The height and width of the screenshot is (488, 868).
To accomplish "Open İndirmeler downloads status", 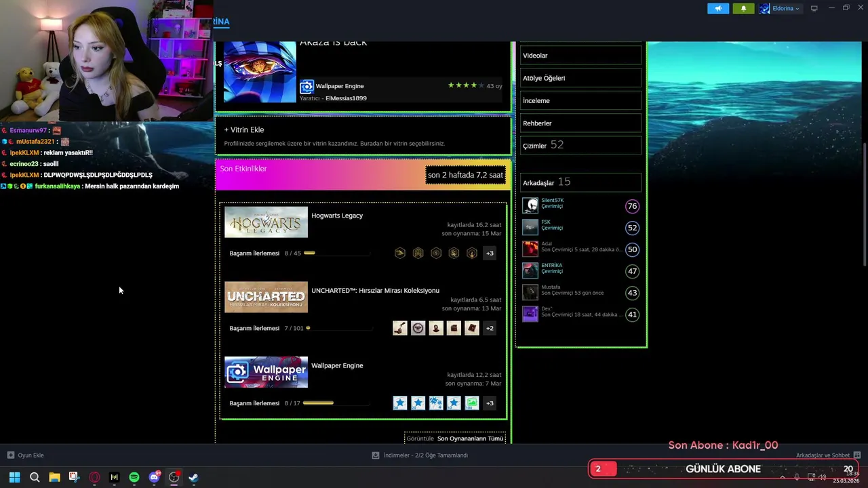I will (420, 455).
